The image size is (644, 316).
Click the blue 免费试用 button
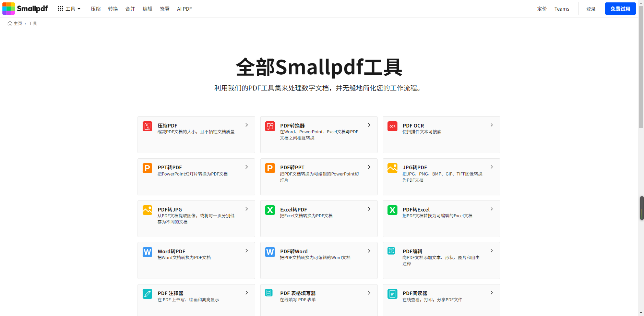click(x=620, y=9)
